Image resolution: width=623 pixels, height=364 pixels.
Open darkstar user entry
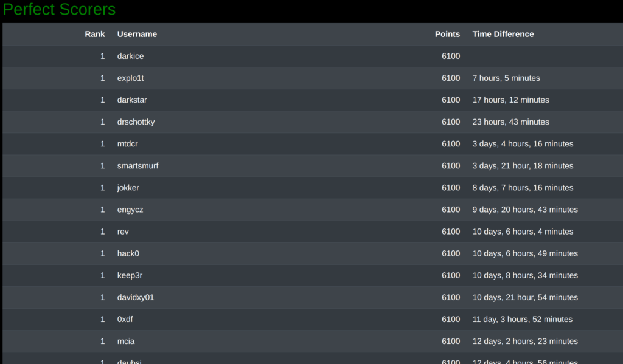[132, 100]
